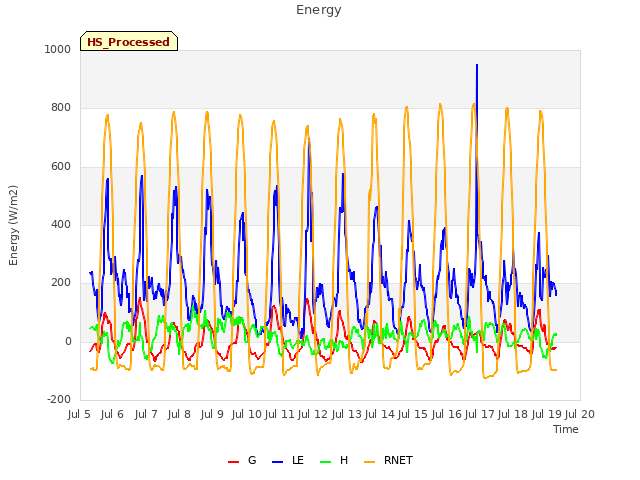Viewport: 640px width, 480px height.
Task: Click the Jul 16 x-axis label
Action: (x=447, y=415)
